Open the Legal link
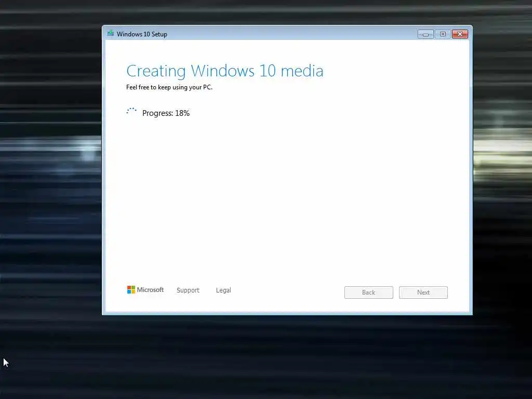532x399 pixels. (223, 290)
